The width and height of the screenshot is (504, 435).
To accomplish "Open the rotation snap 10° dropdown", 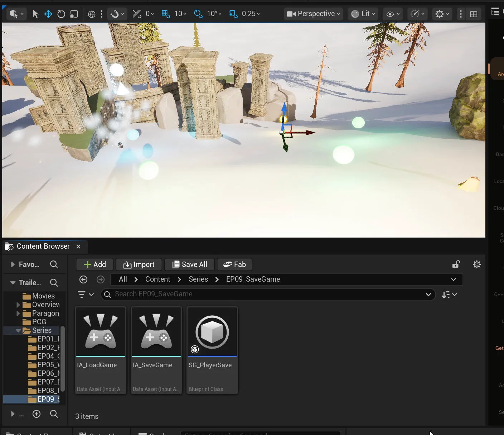I will [214, 14].
